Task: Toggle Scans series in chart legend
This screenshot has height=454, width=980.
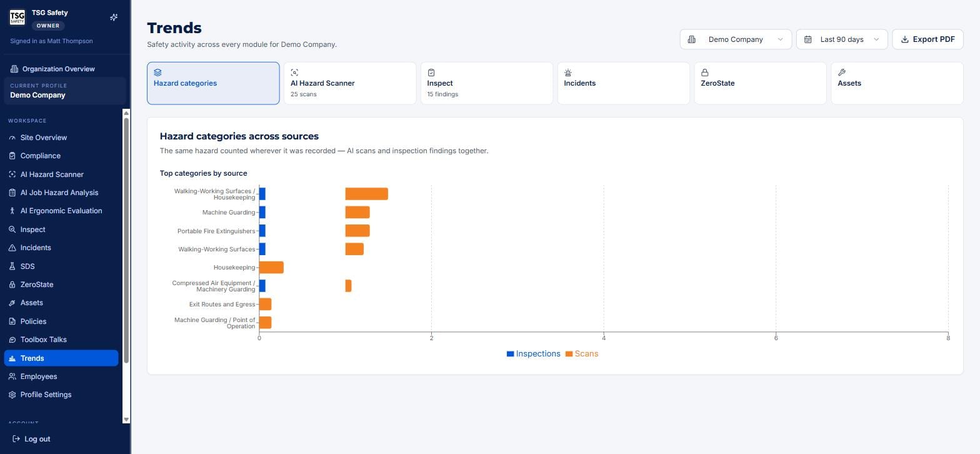Action: [x=581, y=354]
